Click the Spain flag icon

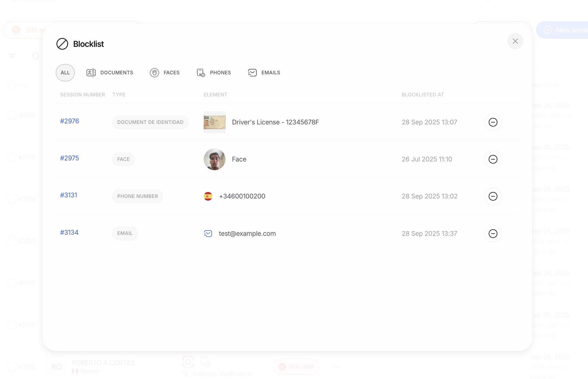point(208,196)
